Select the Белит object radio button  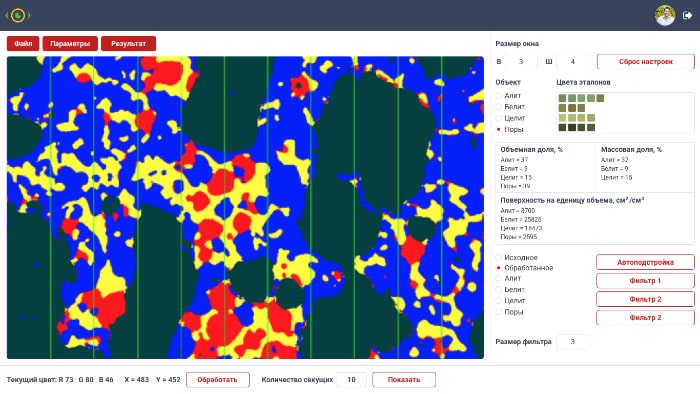(x=499, y=107)
